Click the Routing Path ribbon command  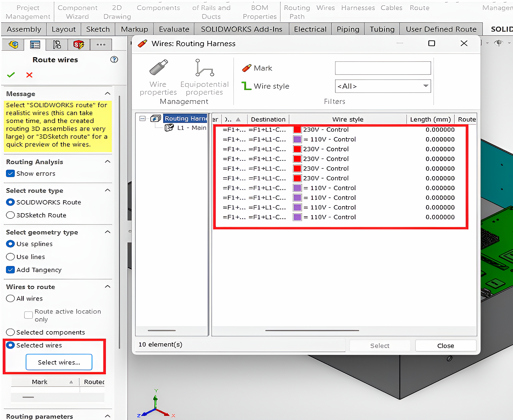point(297,12)
